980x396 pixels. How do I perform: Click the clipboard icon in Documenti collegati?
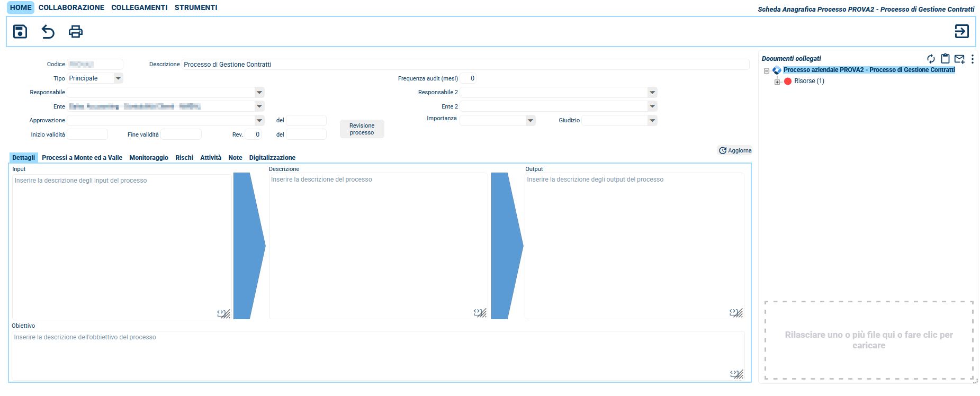pyautogui.click(x=945, y=59)
